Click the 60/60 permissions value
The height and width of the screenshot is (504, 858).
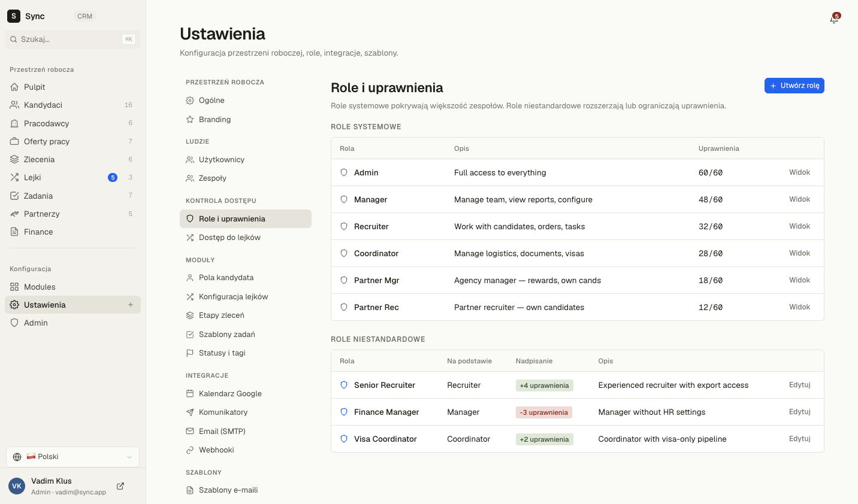[711, 172]
